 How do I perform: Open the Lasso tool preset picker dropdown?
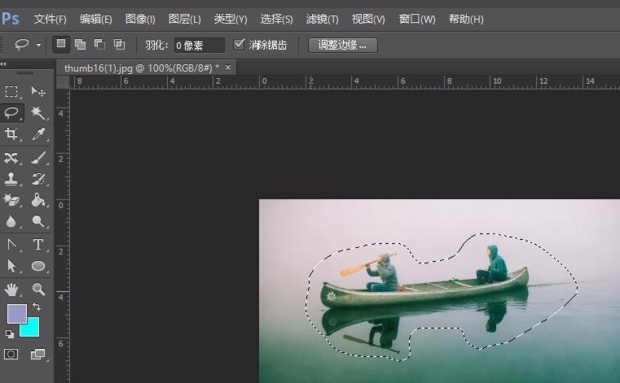[x=39, y=45]
